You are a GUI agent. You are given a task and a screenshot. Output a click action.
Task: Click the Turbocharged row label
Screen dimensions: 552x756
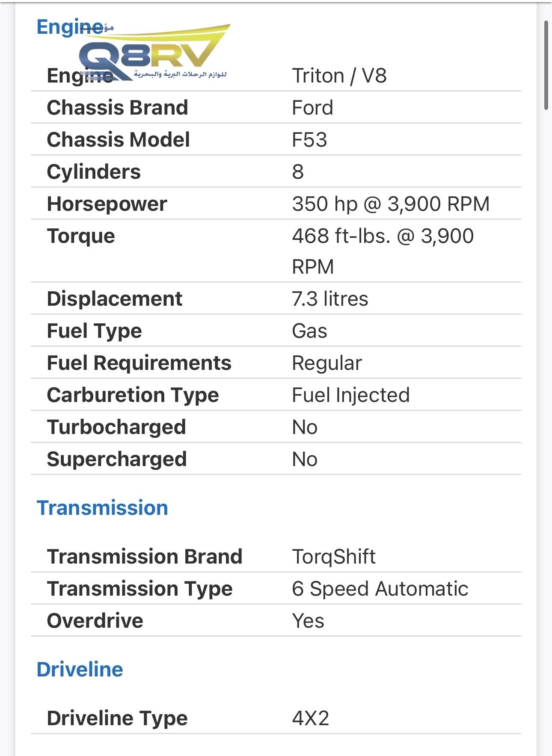coord(116,427)
